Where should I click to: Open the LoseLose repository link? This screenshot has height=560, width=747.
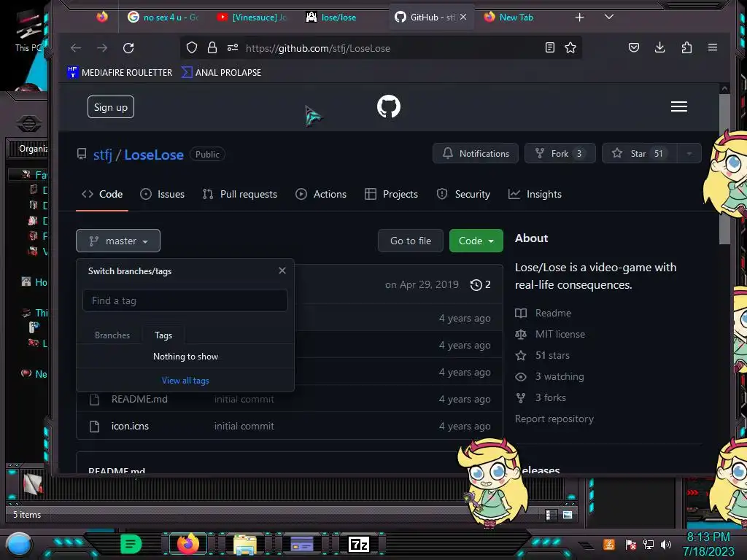154,155
